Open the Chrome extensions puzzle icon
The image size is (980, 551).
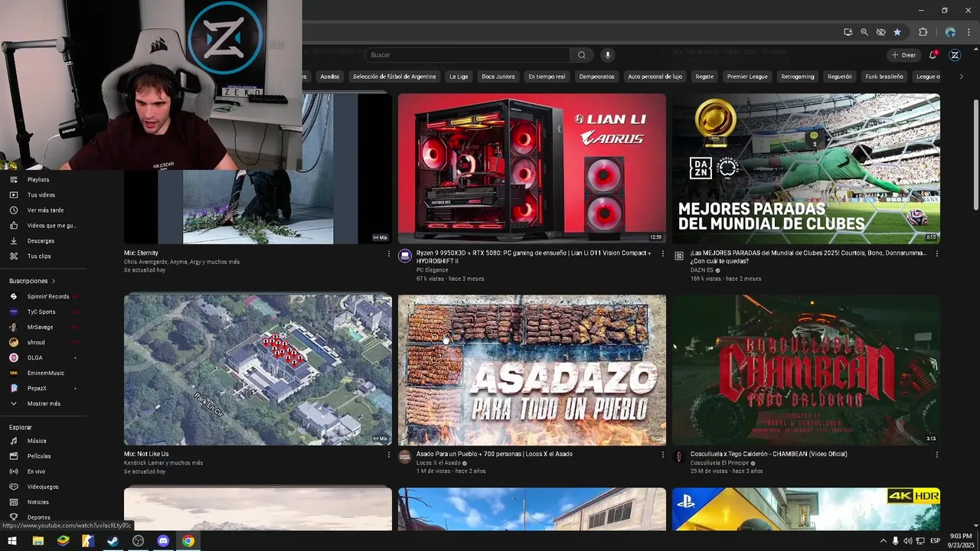(x=923, y=32)
